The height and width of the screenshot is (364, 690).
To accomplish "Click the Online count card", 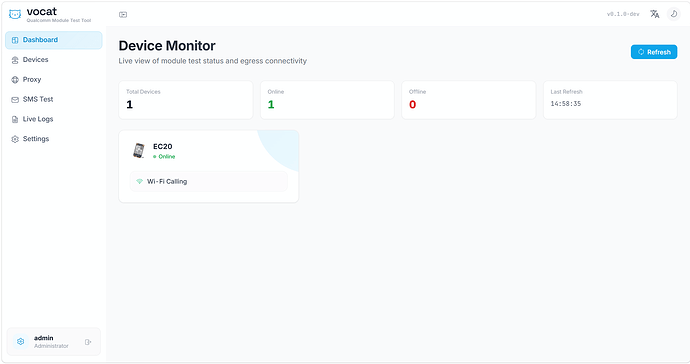I will click(327, 100).
